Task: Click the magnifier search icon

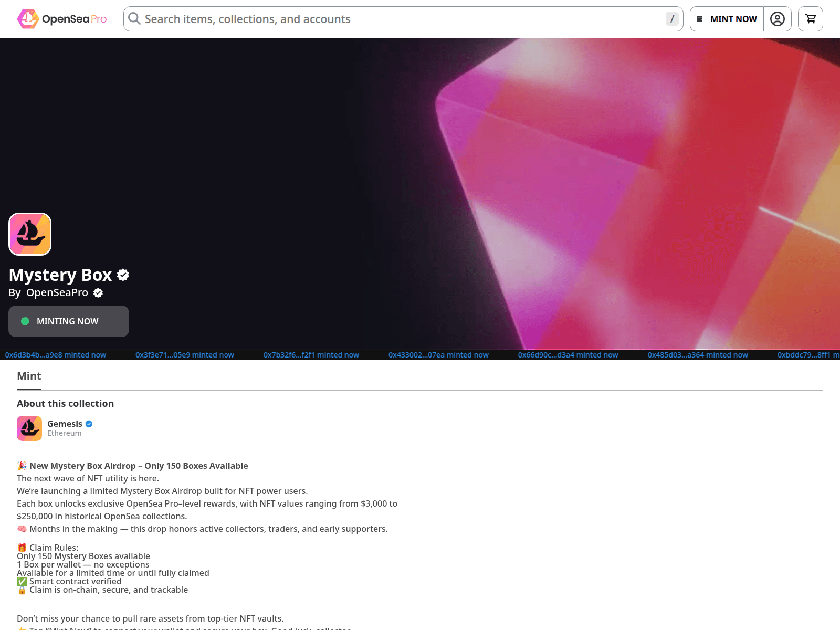Action: click(134, 19)
